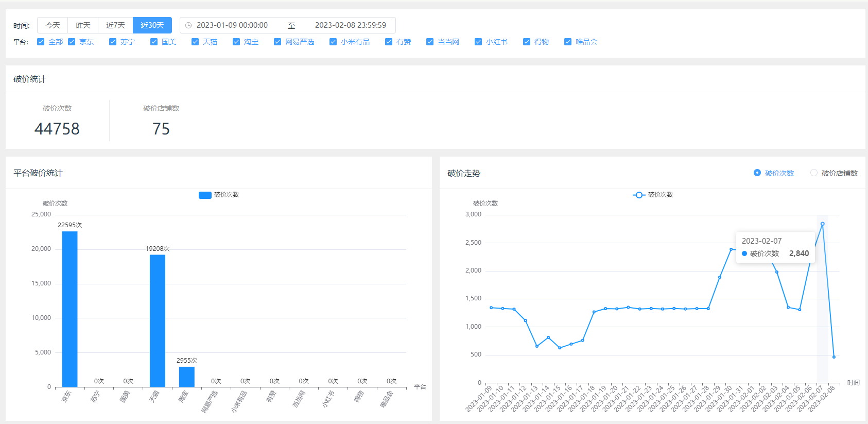Click the 2023-02-07 date in the tooltip

pos(761,241)
